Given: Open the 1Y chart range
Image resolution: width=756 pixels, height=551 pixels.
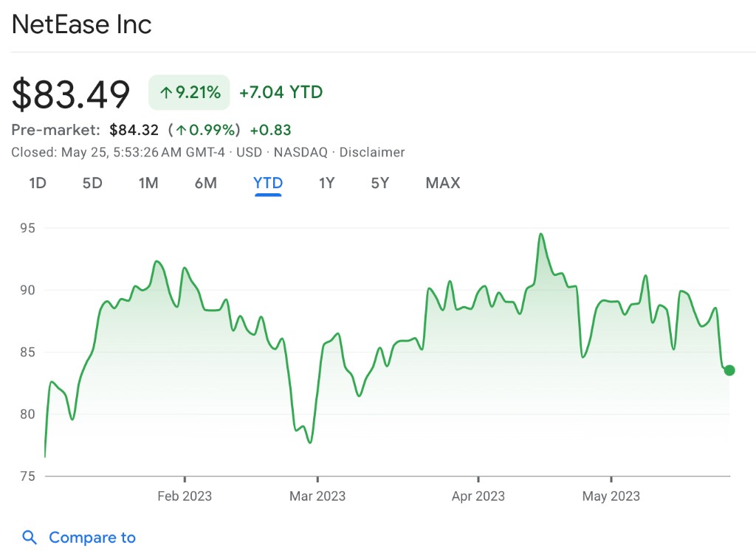Looking at the screenshot, I should tap(326, 183).
